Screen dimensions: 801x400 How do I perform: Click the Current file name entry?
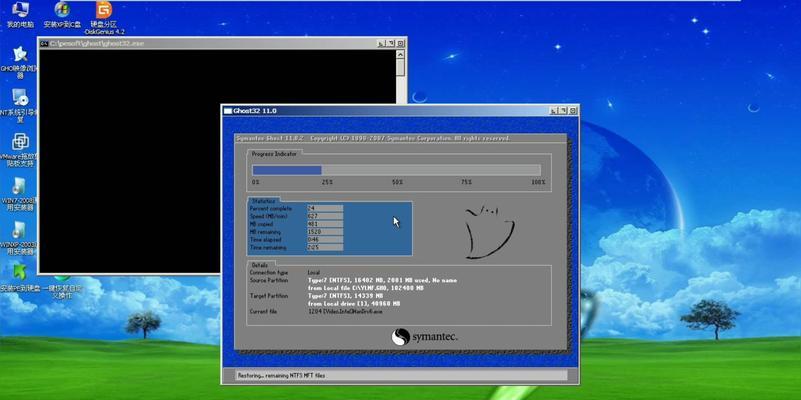(x=345, y=311)
